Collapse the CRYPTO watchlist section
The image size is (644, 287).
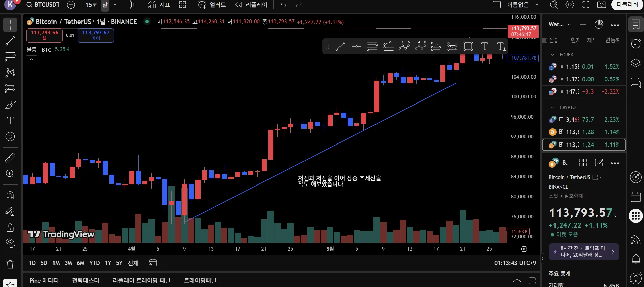(x=552, y=107)
